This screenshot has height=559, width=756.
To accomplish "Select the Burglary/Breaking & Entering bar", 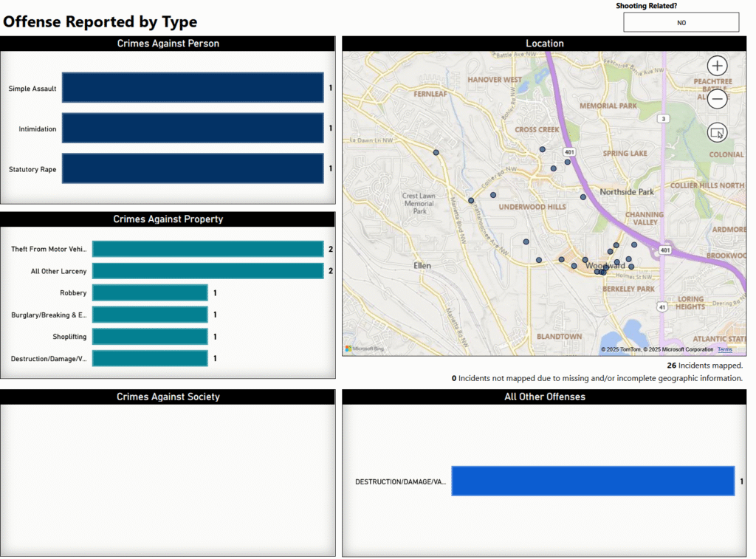I will pos(150,315).
